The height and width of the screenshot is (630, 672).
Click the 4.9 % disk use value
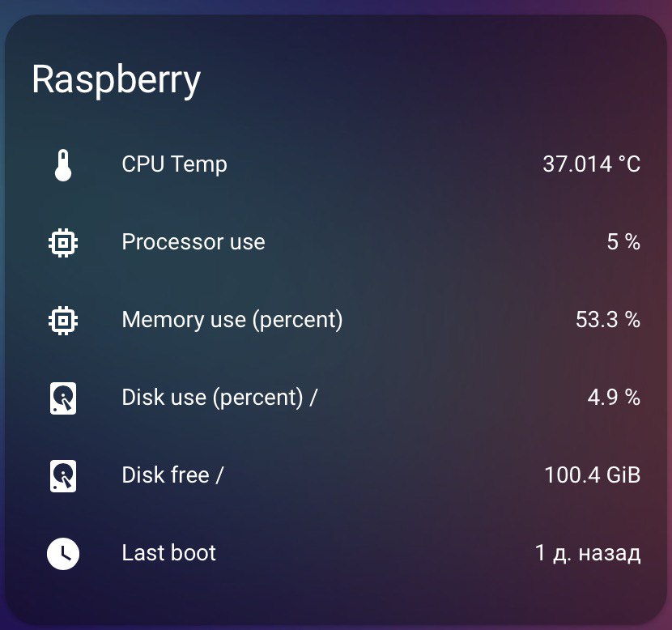tap(613, 398)
